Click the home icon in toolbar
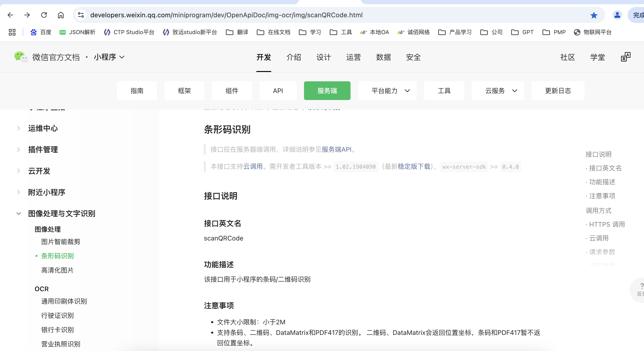Image resolution: width=644 pixels, height=351 pixels. (x=61, y=15)
